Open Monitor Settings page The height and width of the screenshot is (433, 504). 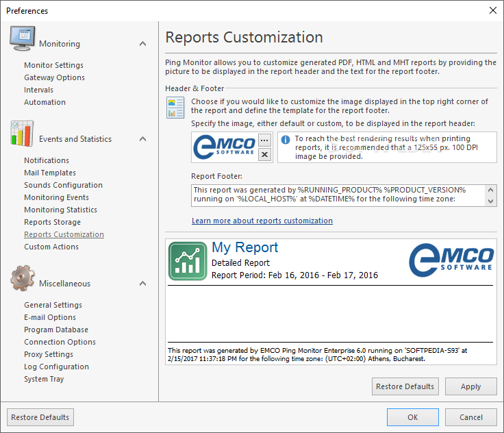coord(53,65)
